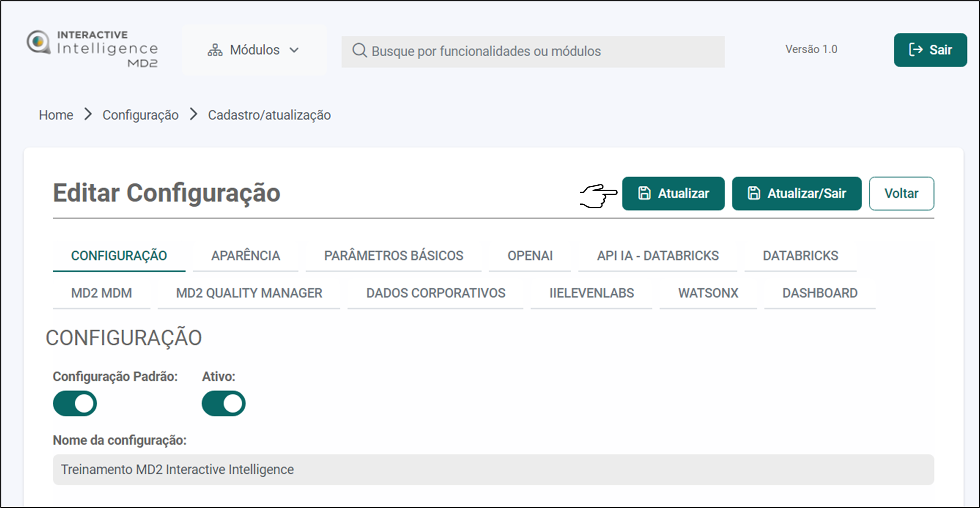
Task: Click the Módulos hierarchy icon
Action: coord(215,50)
